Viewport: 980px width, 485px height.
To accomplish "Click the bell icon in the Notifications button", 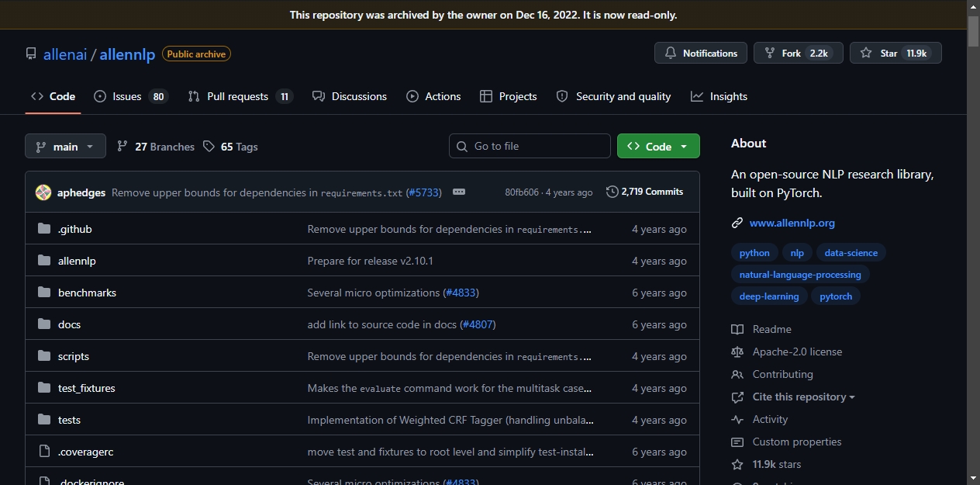I will pyautogui.click(x=671, y=54).
